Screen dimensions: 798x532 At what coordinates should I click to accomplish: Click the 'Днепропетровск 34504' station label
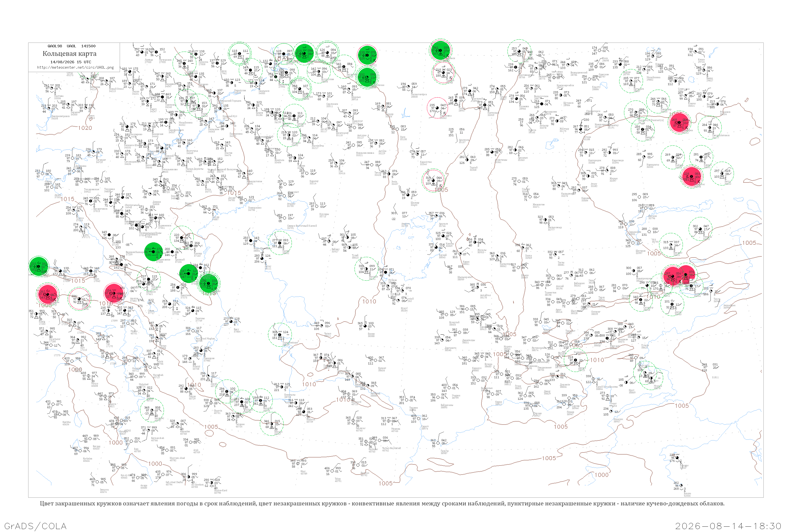60,117
